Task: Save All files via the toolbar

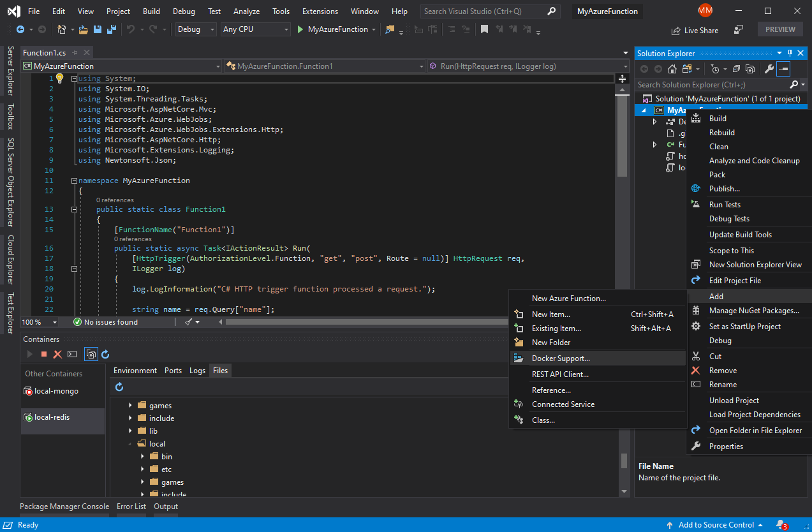Action: pos(112,29)
